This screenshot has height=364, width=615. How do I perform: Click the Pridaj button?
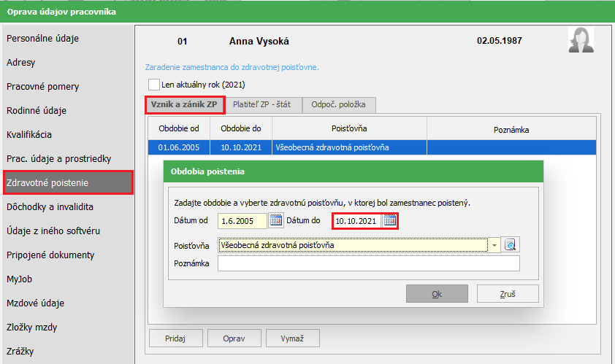pos(176,338)
